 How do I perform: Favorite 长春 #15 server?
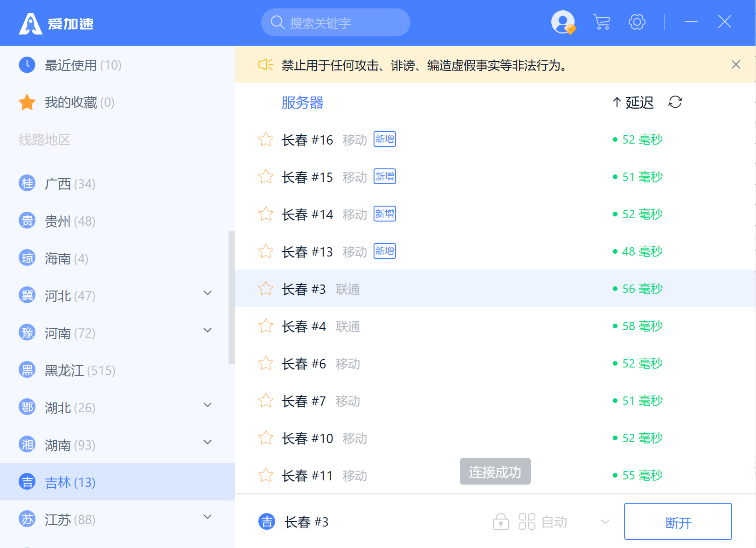pos(266,177)
